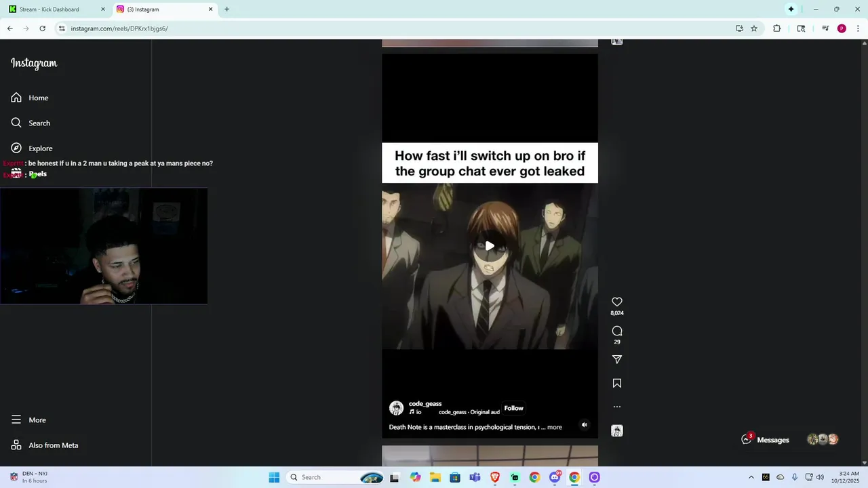Click the address bar URL
The height and width of the screenshot is (488, 868).
[119, 28]
